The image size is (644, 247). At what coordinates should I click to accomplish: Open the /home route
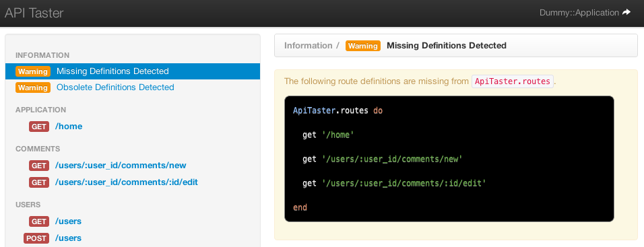tap(69, 127)
